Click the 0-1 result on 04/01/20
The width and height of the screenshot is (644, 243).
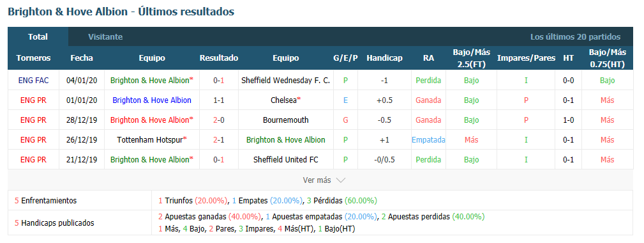[x=219, y=81]
